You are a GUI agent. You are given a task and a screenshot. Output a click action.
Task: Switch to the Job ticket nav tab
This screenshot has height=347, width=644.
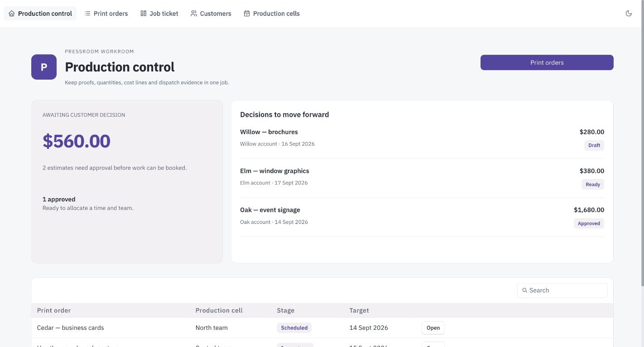pos(159,14)
